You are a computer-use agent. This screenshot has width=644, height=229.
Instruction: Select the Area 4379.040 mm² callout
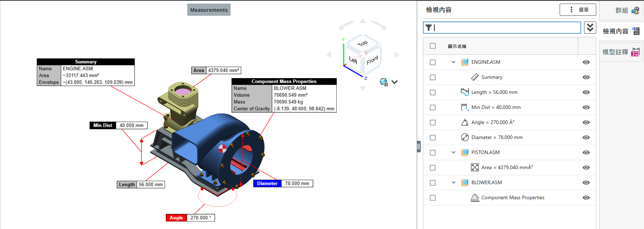(x=216, y=70)
